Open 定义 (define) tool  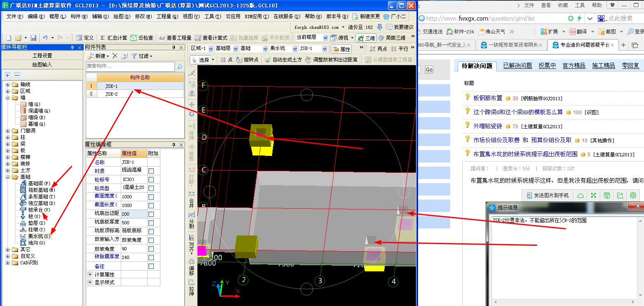[85, 38]
